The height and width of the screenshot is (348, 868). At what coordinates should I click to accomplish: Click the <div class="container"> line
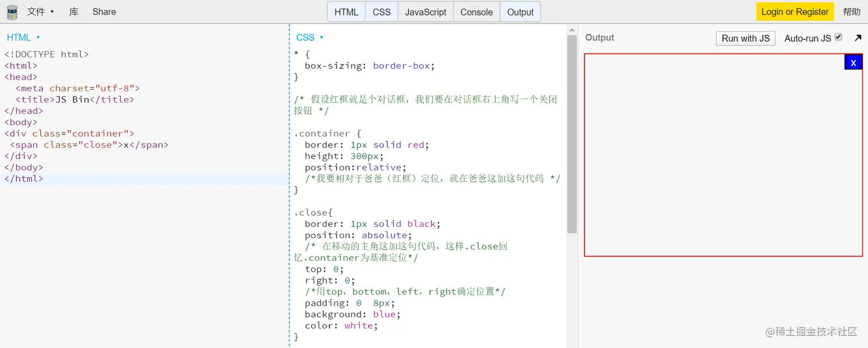(69, 133)
